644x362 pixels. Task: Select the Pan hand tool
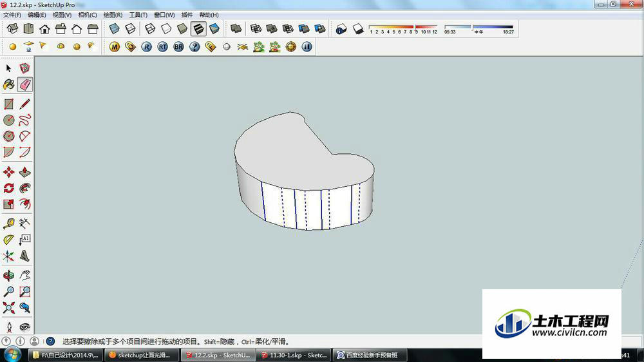[24, 275]
